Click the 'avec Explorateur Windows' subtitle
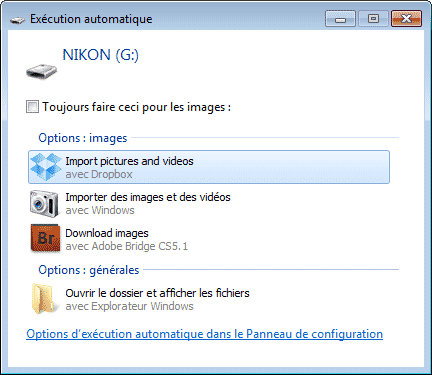This screenshot has width=432, height=375. click(x=129, y=306)
